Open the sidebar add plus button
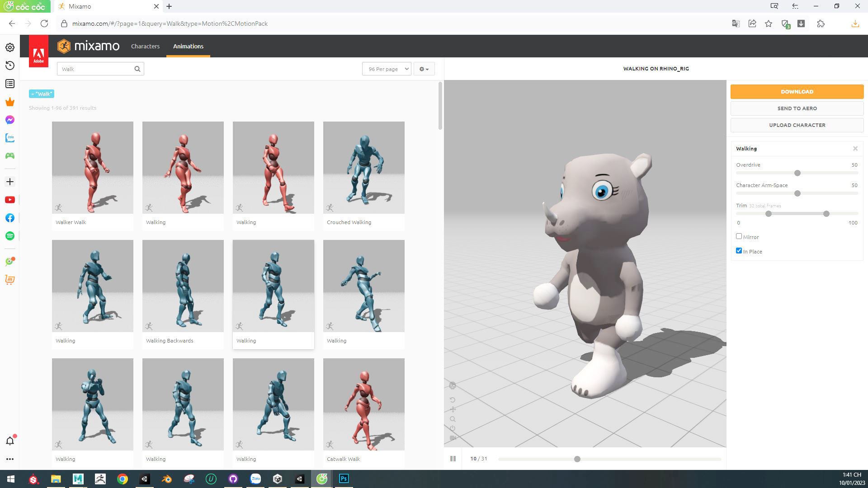The width and height of the screenshot is (868, 488). [10, 182]
